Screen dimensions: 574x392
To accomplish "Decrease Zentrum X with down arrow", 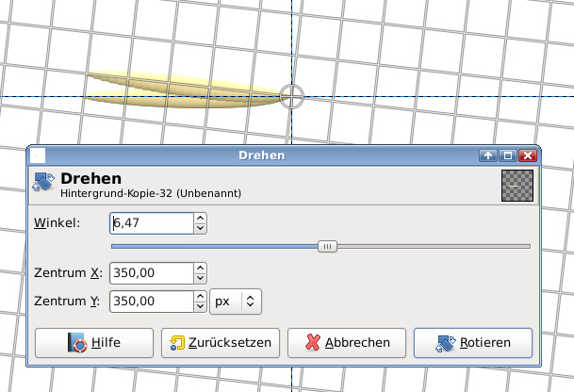I will coord(200,278).
